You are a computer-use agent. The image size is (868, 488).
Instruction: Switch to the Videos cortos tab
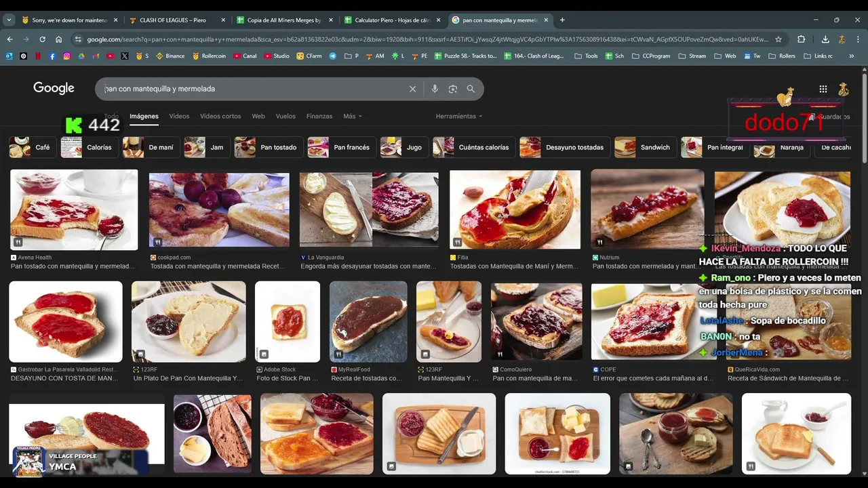point(220,116)
